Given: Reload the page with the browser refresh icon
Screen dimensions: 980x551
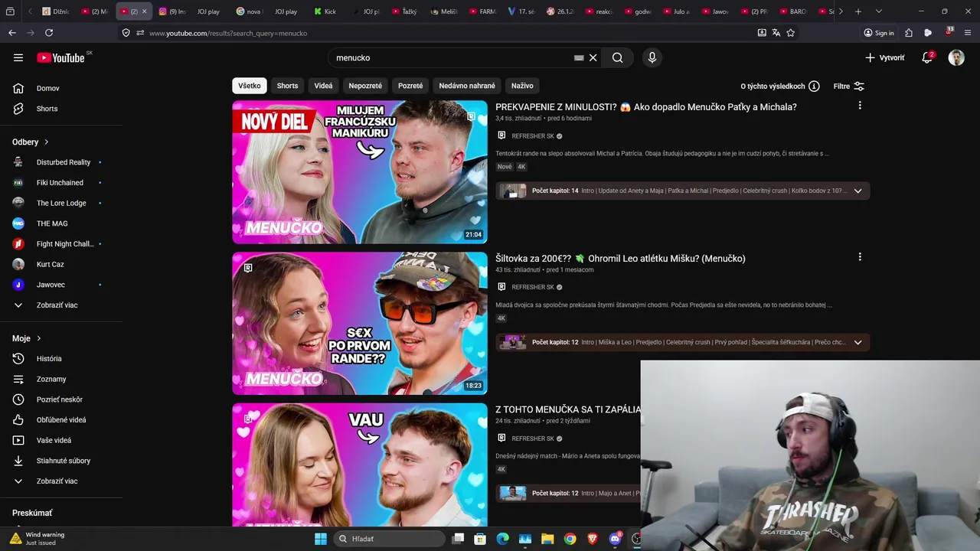Looking at the screenshot, I should tap(49, 33).
